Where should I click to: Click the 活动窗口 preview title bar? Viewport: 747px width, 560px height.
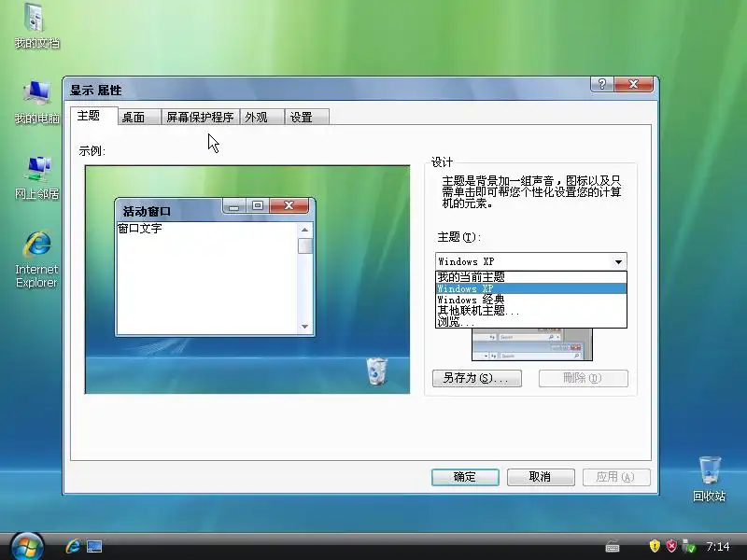tap(169, 211)
